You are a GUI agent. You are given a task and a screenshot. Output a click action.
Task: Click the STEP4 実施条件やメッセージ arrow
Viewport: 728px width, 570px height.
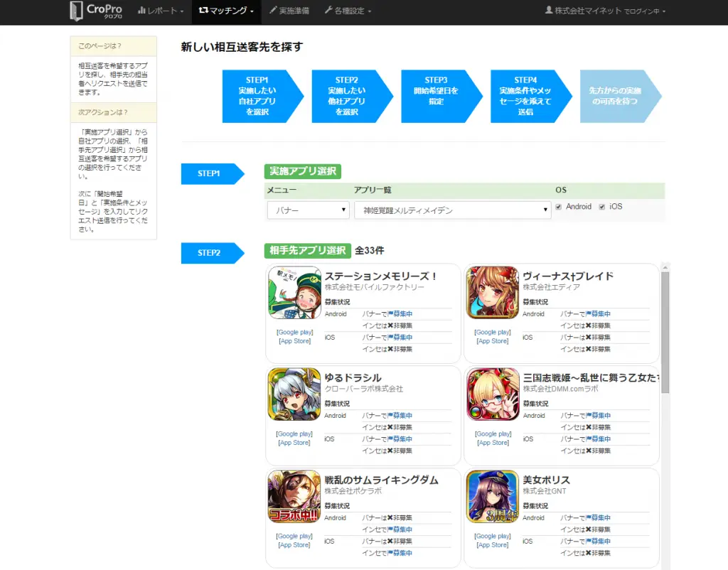pyautogui.click(x=530, y=96)
